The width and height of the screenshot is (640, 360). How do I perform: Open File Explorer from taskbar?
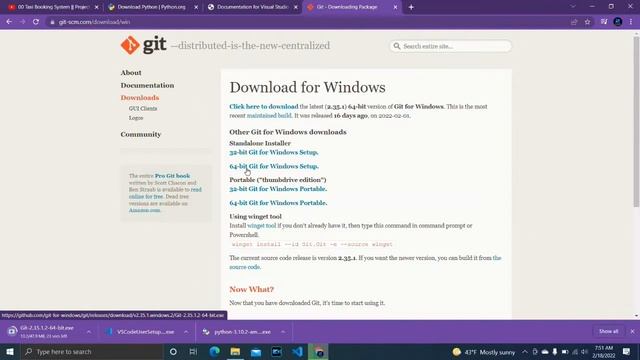(235, 351)
